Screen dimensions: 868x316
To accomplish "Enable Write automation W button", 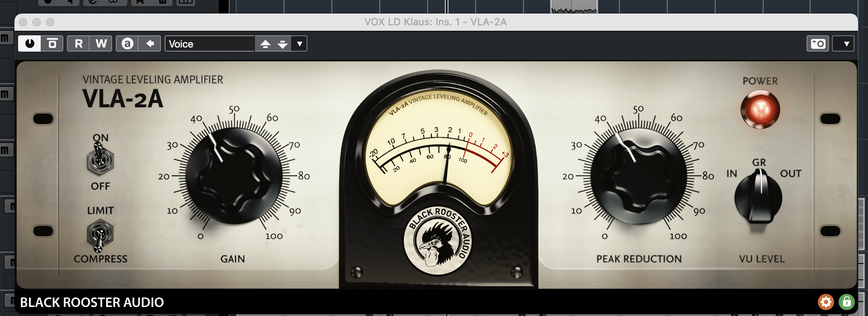I will 101,44.
